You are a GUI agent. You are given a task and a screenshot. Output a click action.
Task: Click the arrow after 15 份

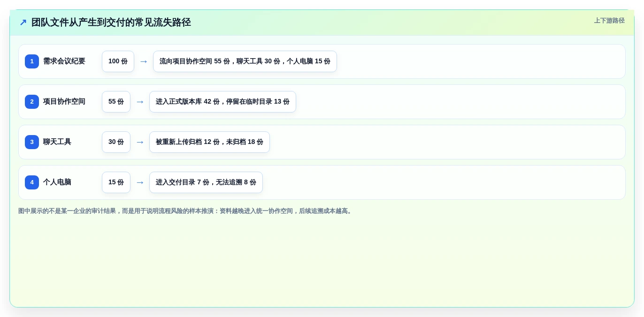(x=140, y=182)
